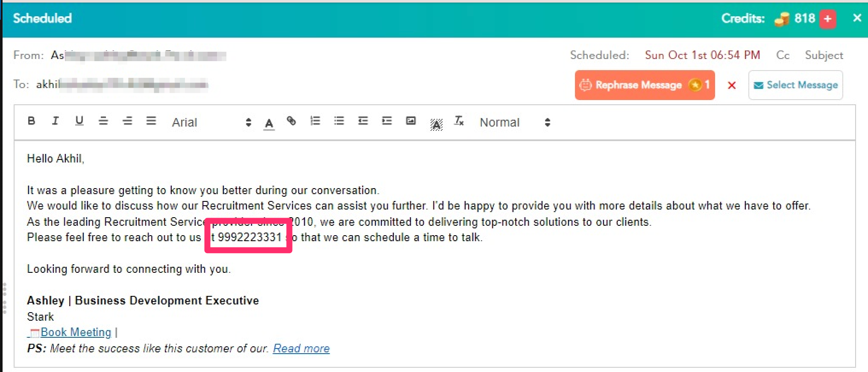Justify the message text
The width and height of the screenshot is (868, 372).
151,121
